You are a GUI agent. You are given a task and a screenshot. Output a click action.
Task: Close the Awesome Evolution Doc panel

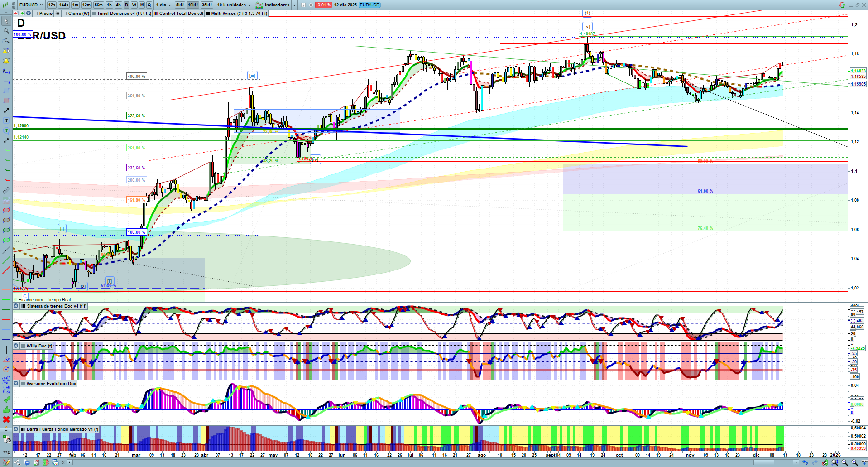[x=16, y=384]
